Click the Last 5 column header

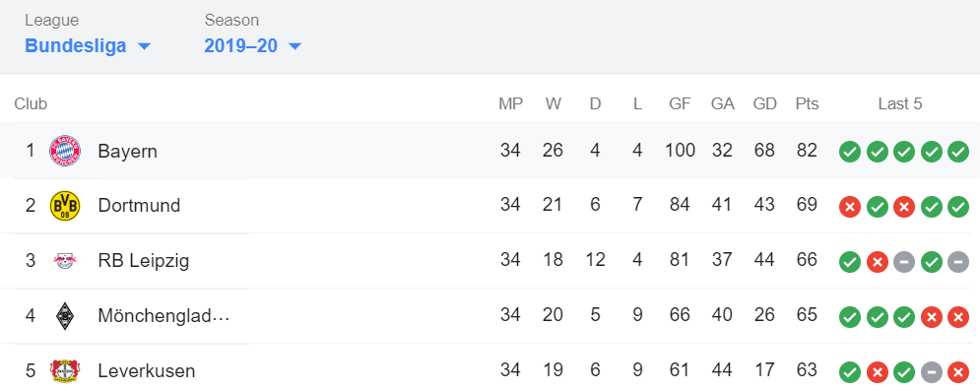coord(899,103)
